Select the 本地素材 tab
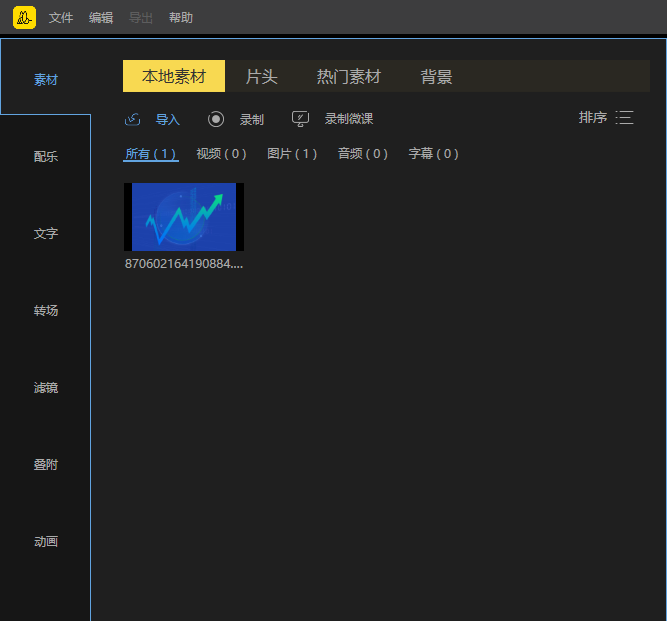This screenshot has height=621, width=667. [x=174, y=77]
